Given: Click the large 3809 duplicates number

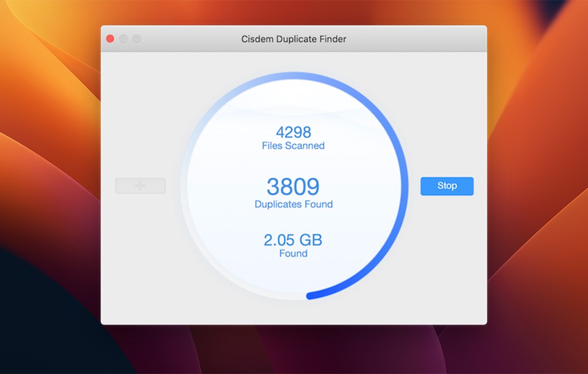Looking at the screenshot, I should [293, 186].
